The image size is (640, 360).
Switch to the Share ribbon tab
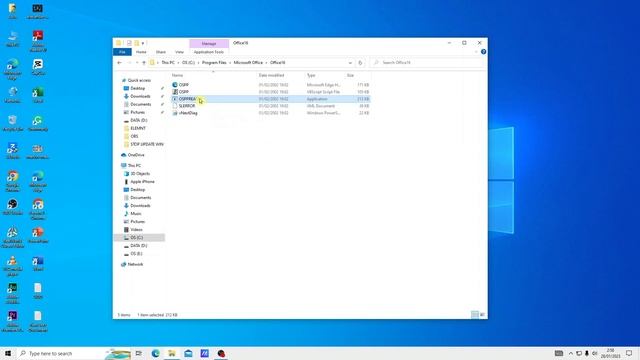coord(161,52)
